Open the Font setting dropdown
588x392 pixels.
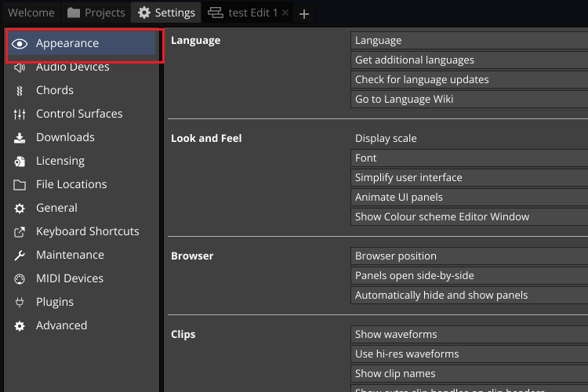(x=469, y=158)
